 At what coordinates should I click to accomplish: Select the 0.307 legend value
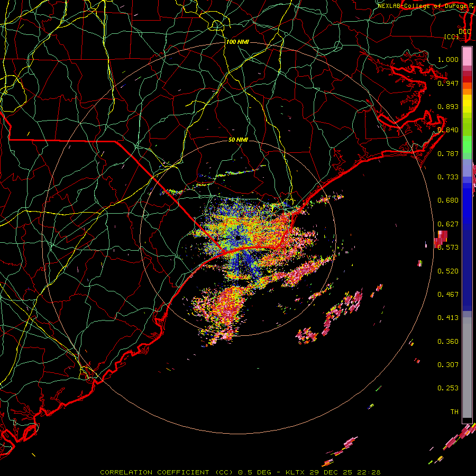(448, 364)
